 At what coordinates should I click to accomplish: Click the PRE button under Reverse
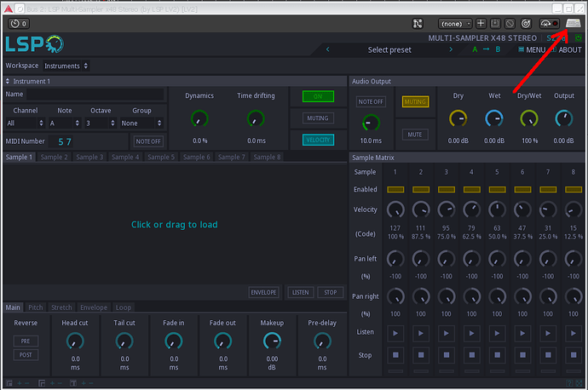26,341
